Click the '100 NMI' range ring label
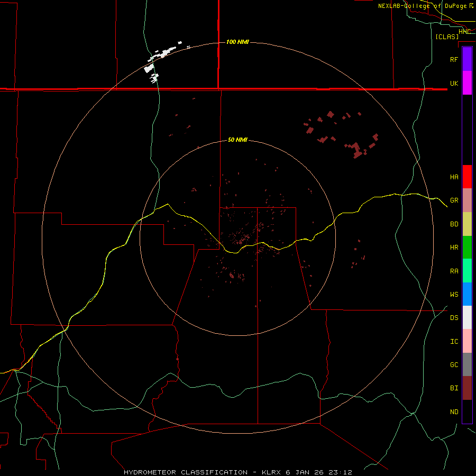The width and height of the screenshot is (476, 476). [x=237, y=42]
